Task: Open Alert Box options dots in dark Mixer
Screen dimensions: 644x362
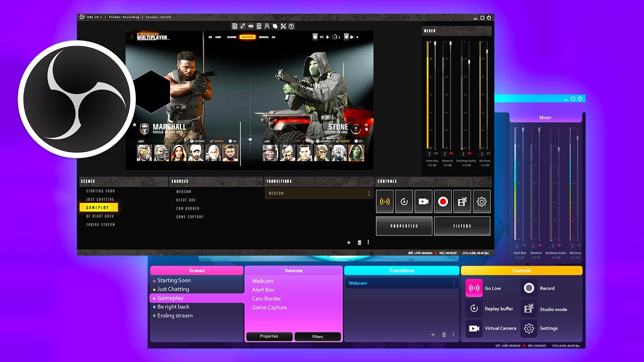Action: [429, 154]
